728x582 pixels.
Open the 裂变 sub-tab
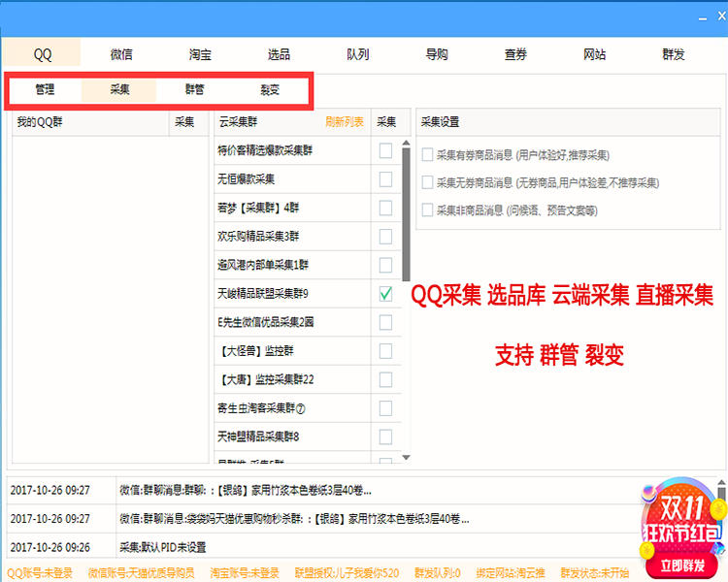click(269, 89)
